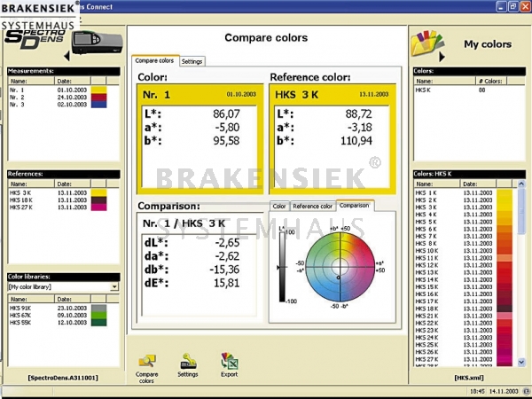The width and height of the screenshot is (532, 399).
Task: Click the Date column header in Measurements
Action: [x=73, y=81]
